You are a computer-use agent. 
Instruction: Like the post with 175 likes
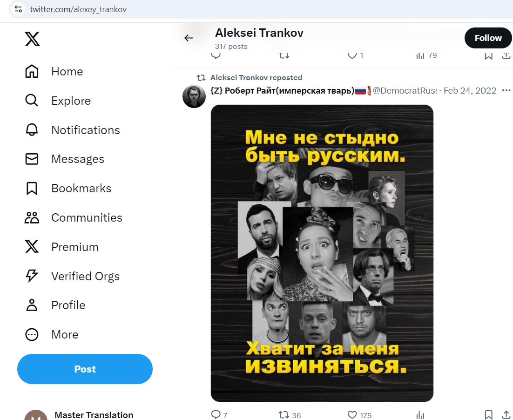pyautogui.click(x=352, y=415)
